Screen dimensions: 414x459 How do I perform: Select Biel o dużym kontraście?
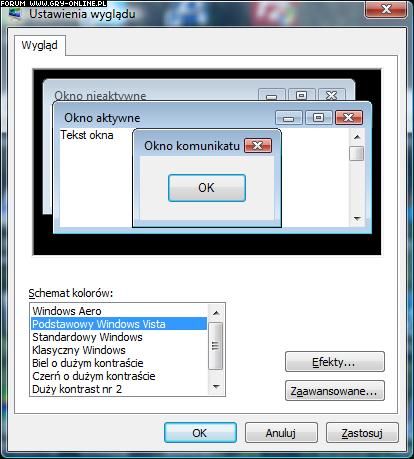click(119, 363)
